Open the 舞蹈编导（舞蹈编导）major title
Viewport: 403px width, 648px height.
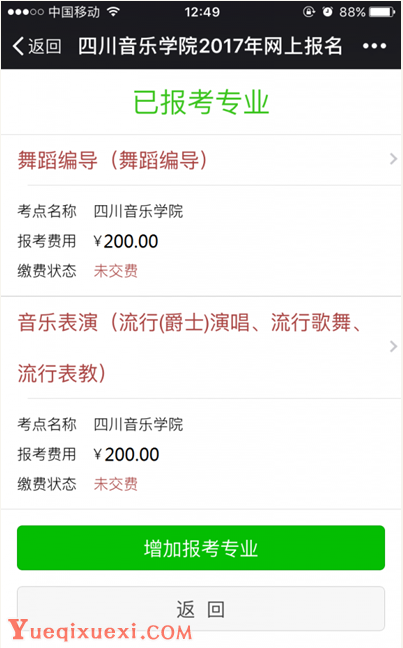112,160
